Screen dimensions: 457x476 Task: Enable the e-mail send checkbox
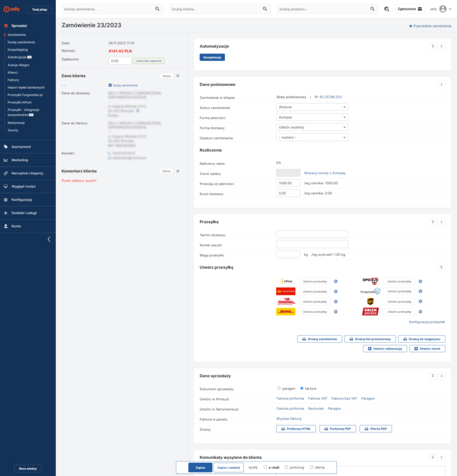pyautogui.click(x=265, y=467)
